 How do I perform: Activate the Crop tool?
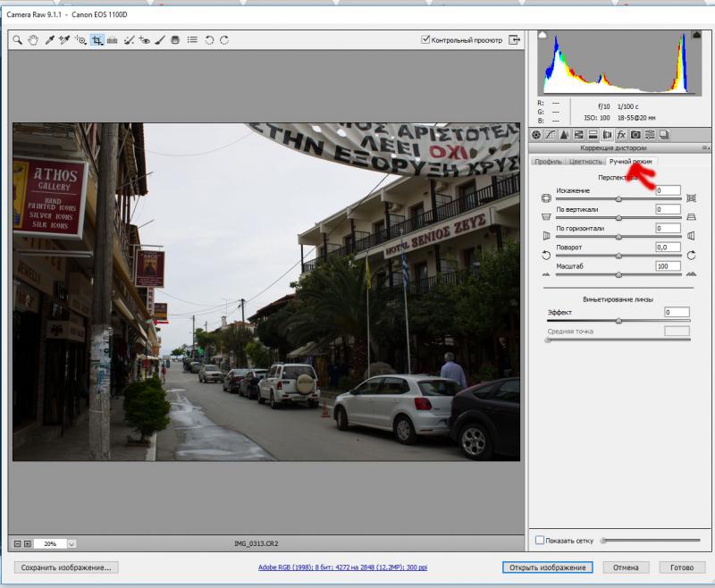point(97,40)
